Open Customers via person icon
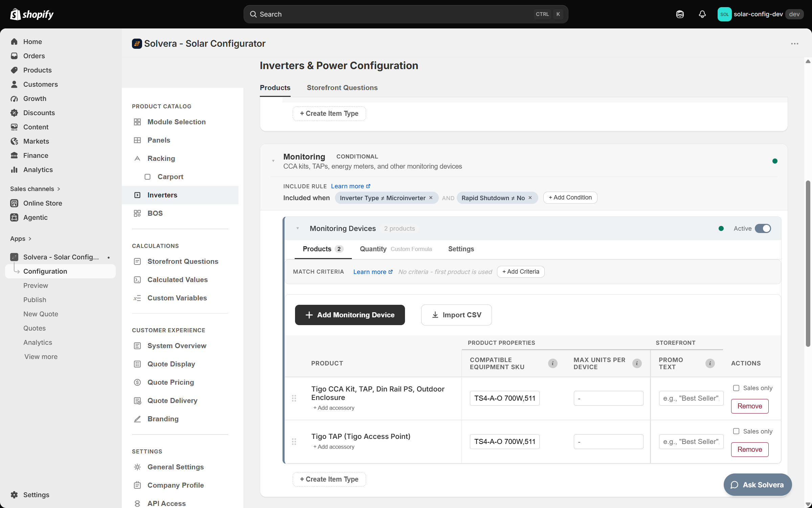 (14, 84)
